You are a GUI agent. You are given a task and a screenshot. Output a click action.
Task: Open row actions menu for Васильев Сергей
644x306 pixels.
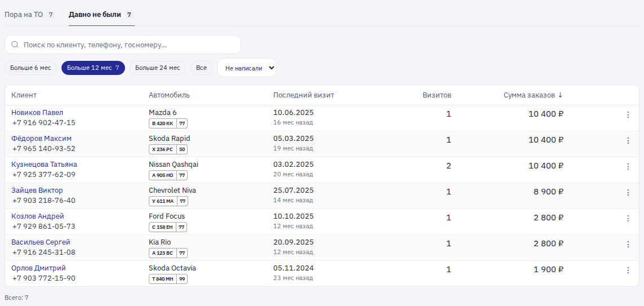point(628,245)
